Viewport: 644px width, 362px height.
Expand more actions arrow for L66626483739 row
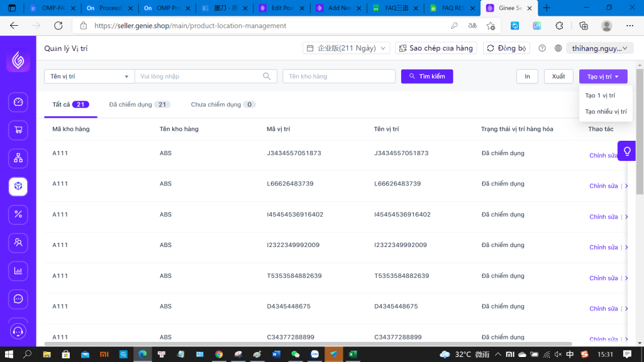click(626, 186)
